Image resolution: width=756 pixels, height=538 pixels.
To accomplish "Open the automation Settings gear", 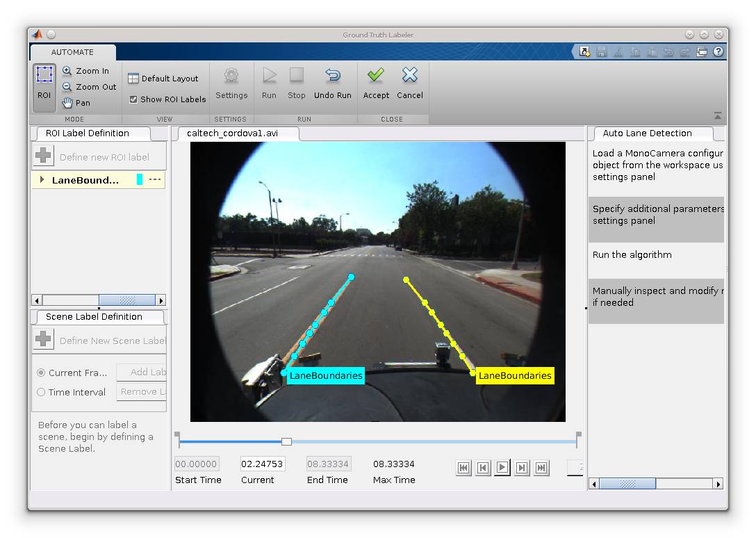I will point(231,83).
